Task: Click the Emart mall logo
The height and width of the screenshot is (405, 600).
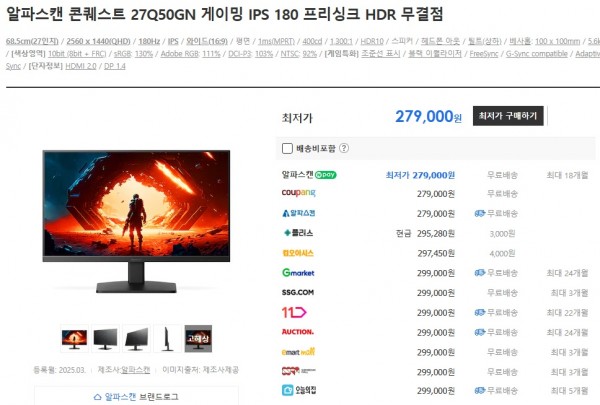Action: coord(298,352)
